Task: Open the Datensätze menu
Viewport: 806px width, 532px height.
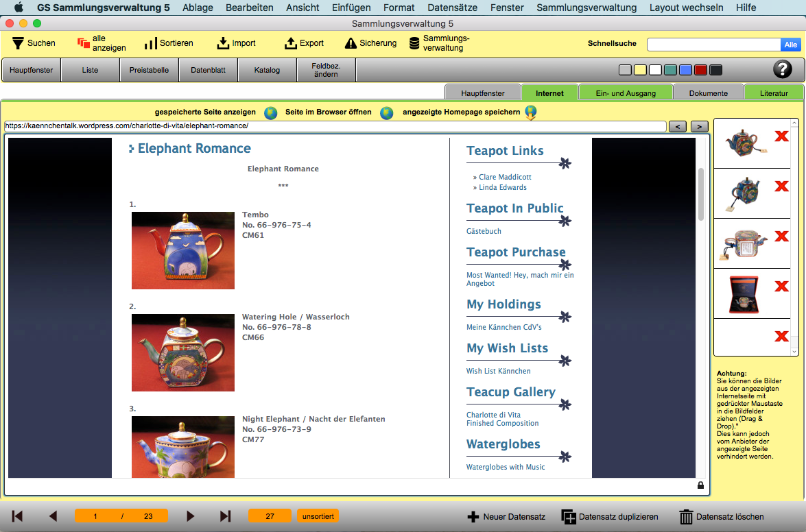Action: 452,8
